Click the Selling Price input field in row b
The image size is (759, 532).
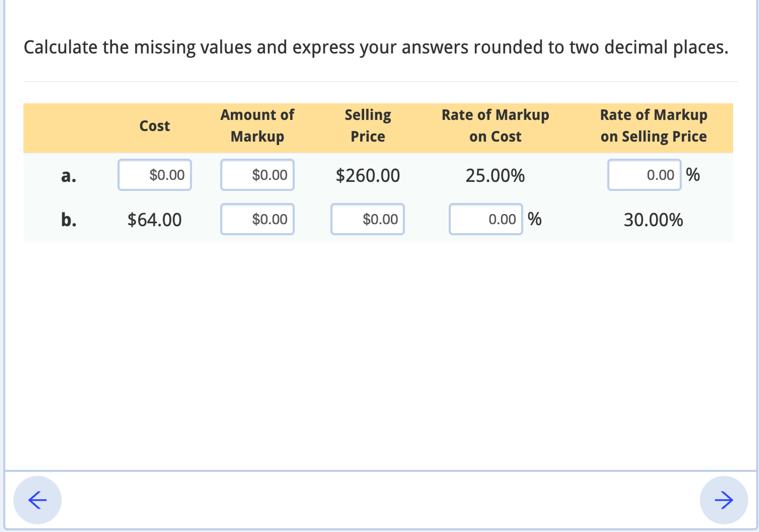pos(367,219)
